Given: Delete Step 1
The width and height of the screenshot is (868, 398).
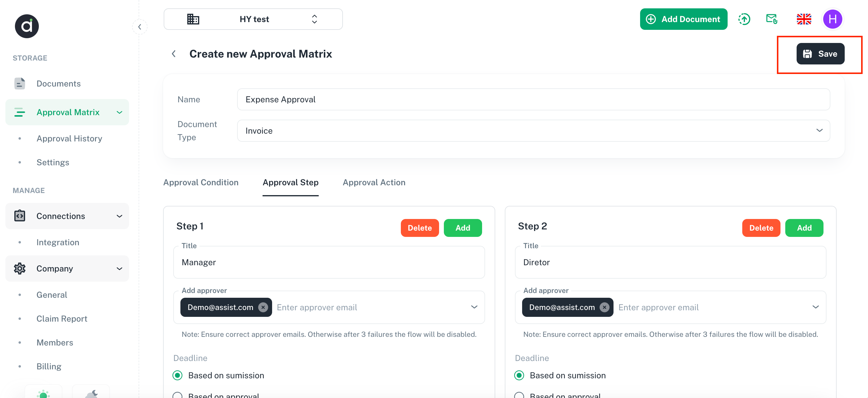Looking at the screenshot, I should pyautogui.click(x=419, y=228).
